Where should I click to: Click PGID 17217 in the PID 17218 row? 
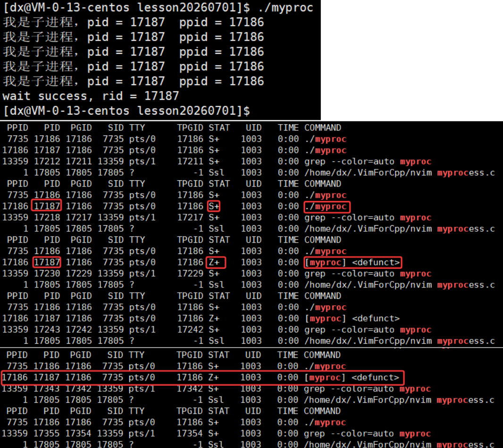(x=79, y=218)
